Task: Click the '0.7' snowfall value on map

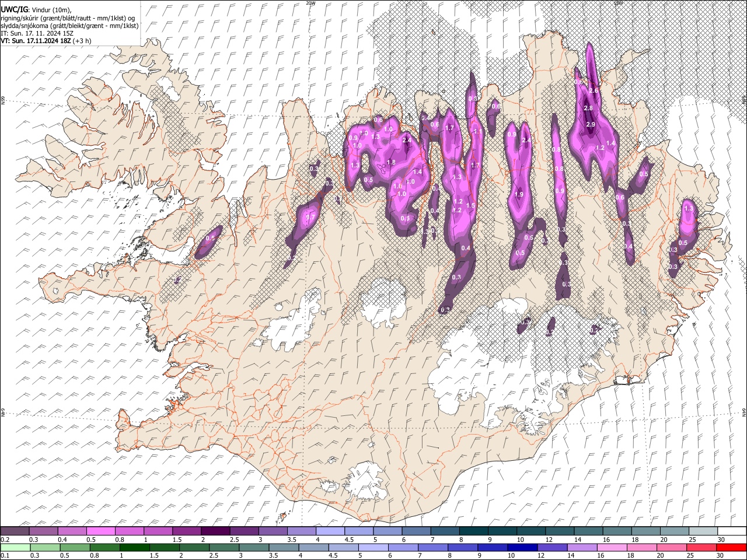Action: tap(310, 217)
